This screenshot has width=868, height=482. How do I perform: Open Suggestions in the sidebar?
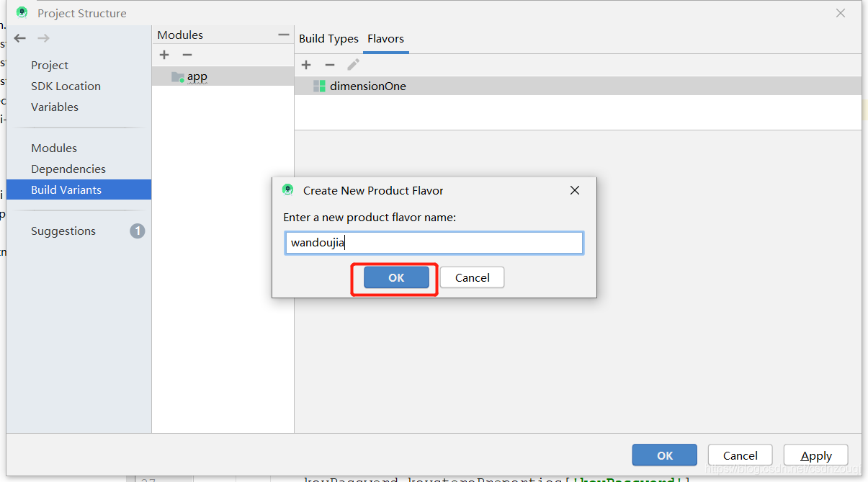click(x=63, y=231)
